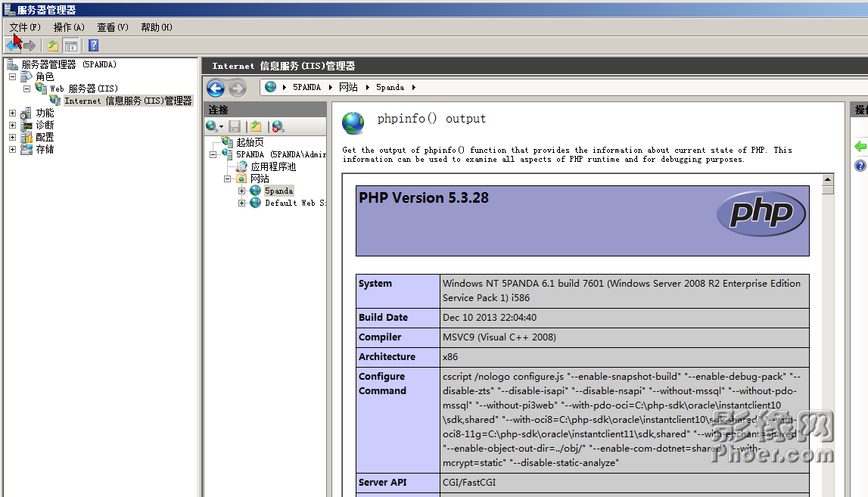
Task: Click 网站 in the address breadcrumb
Action: [x=348, y=88]
